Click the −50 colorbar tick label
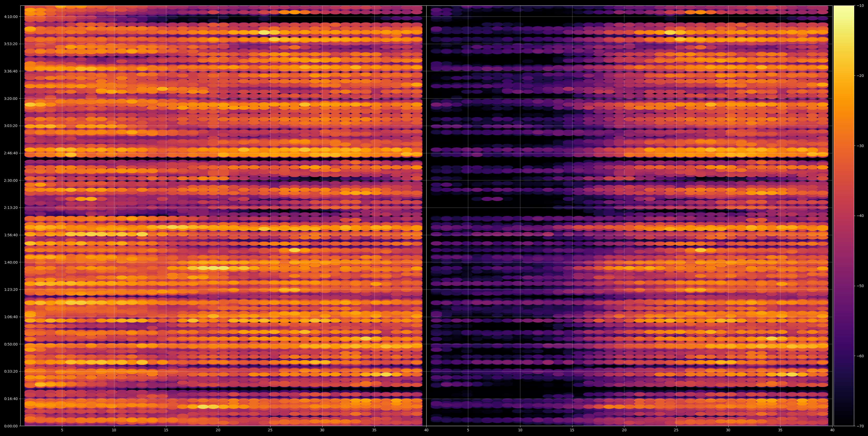Screen dimensions: 868x436 click(x=860, y=286)
